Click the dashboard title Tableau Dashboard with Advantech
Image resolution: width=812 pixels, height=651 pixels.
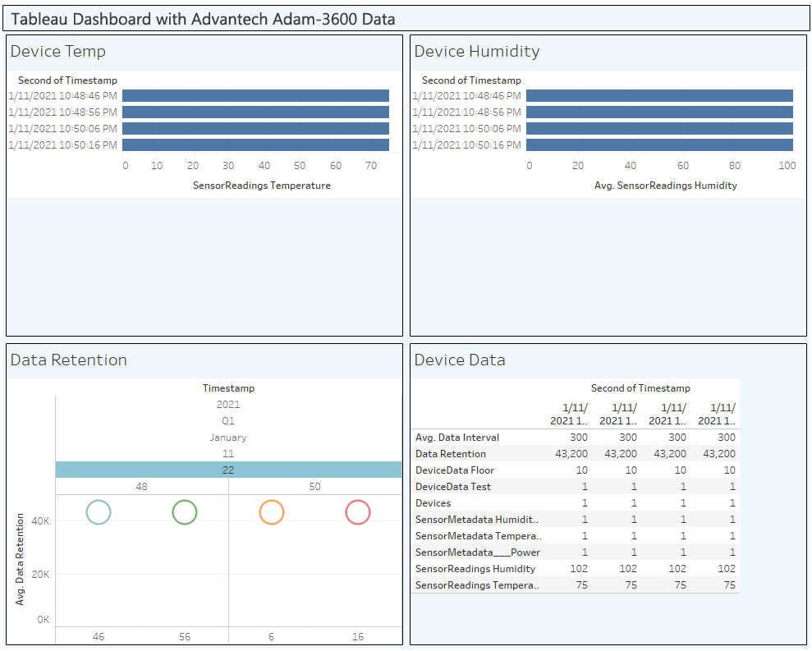click(x=203, y=19)
